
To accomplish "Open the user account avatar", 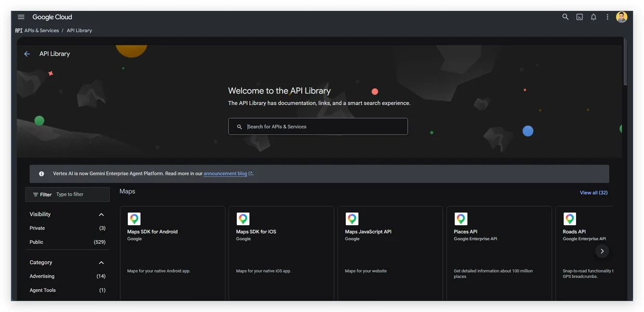I will (622, 17).
